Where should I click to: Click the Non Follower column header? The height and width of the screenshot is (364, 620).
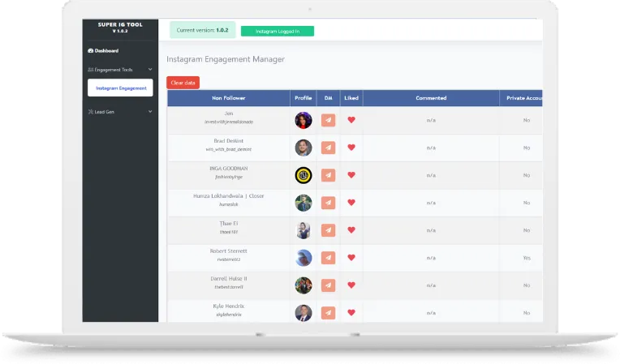229,98
